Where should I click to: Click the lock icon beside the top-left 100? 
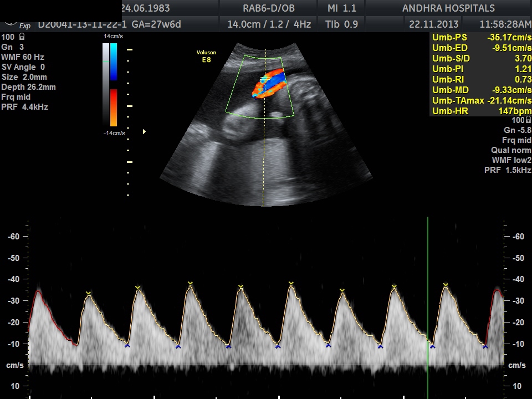coord(21,37)
